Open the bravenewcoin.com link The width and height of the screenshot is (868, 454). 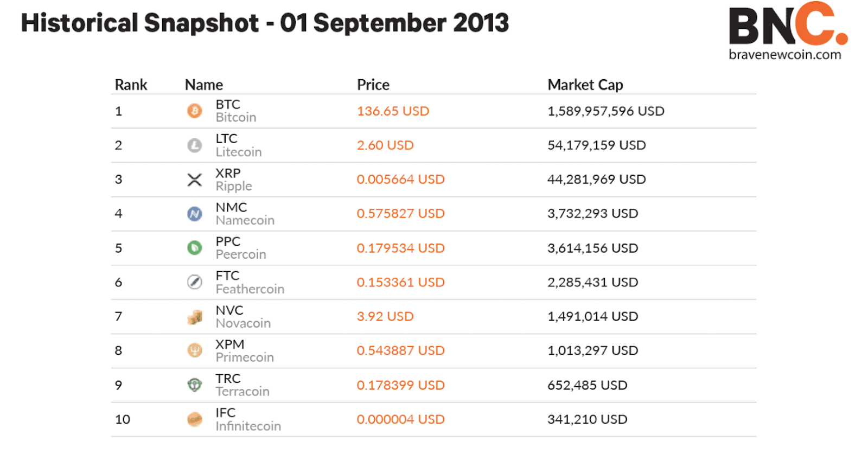784,55
